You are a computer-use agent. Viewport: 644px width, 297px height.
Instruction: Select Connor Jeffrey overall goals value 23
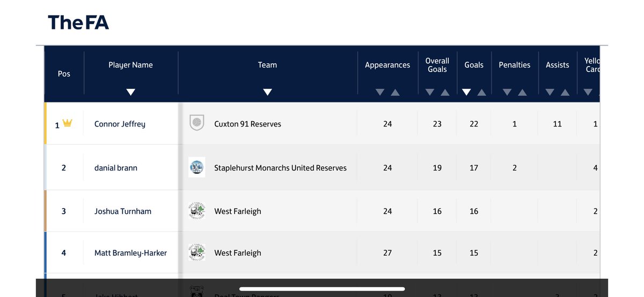click(437, 124)
